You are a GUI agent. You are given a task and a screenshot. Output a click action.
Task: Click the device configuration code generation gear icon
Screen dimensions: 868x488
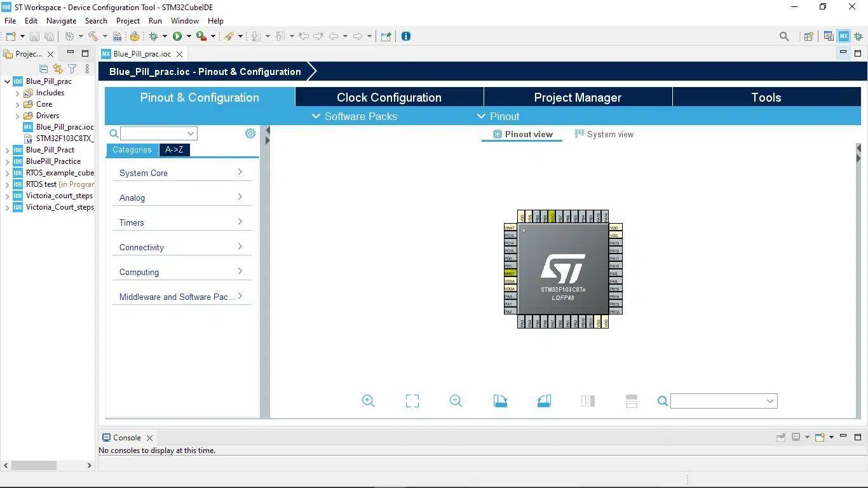[134, 37]
